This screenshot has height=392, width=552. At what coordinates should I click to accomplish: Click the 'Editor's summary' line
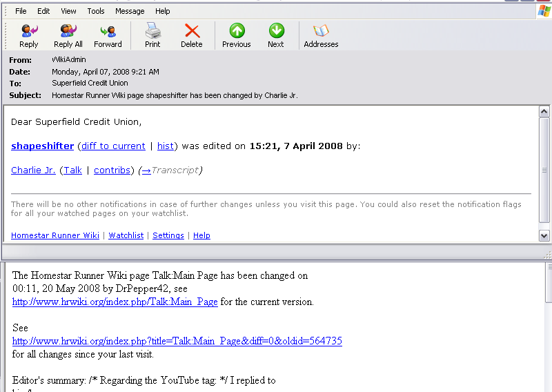[x=144, y=380]
